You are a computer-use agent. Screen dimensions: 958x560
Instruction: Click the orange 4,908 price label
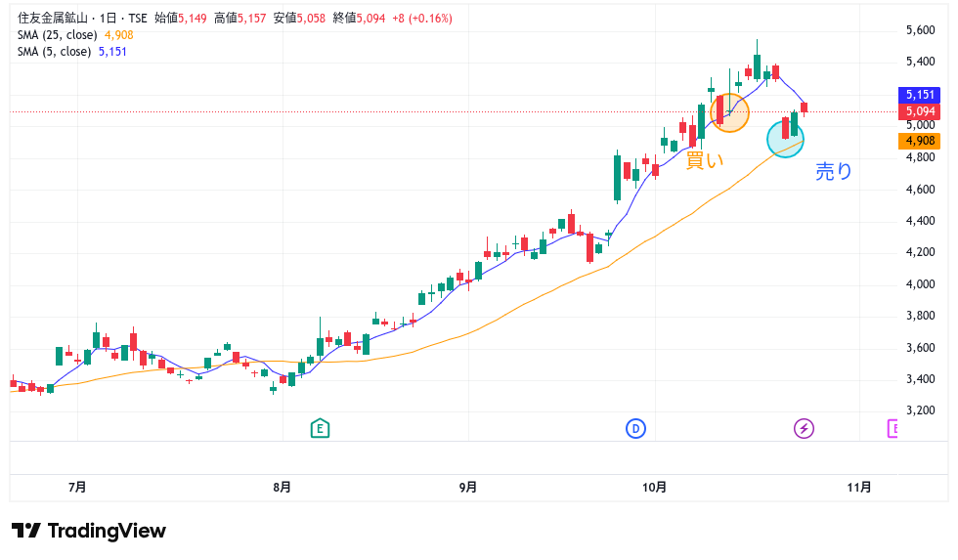pos(921,141)
